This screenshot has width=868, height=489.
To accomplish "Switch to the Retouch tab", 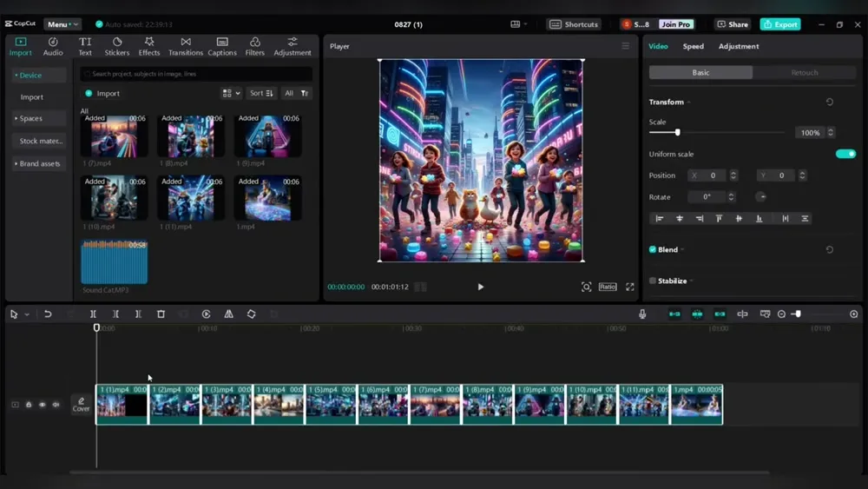I will click(804, 73).
